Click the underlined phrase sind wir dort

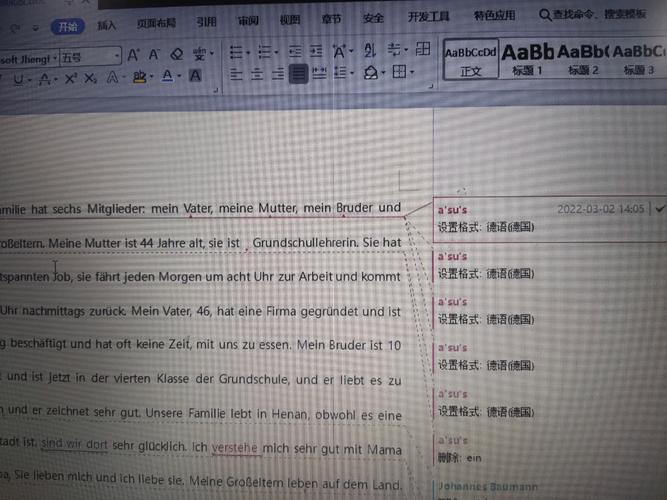click(x=74, y=443)
